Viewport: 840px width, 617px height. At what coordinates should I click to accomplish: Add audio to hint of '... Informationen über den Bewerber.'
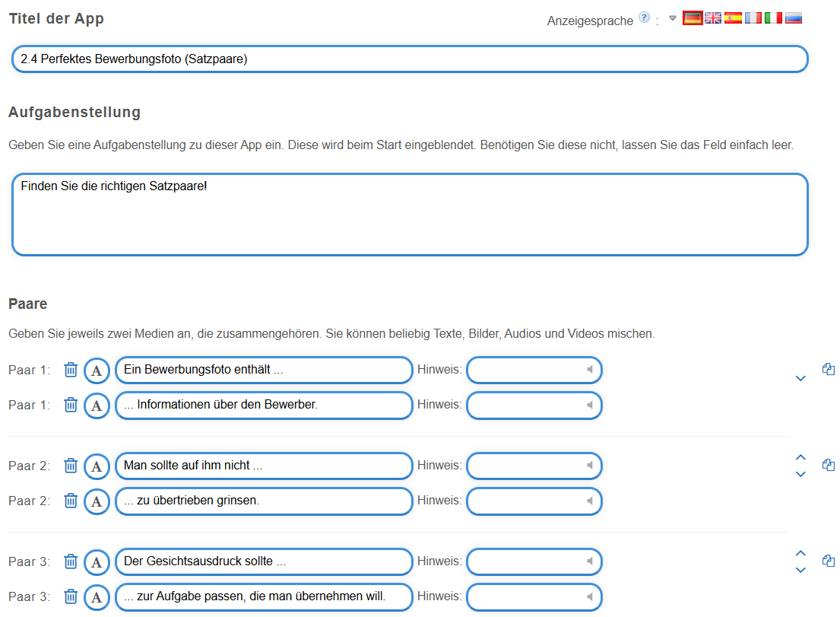pos(589,406)
